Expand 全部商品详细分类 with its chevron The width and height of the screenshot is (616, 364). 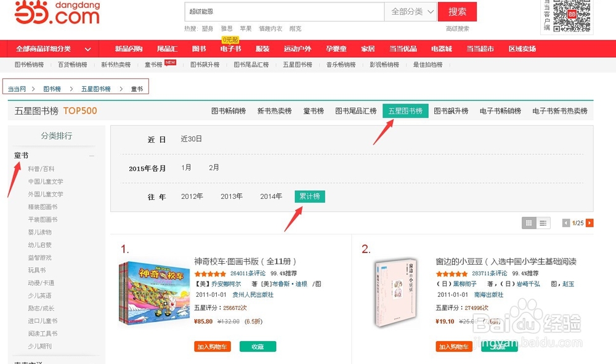pyautogui.click(x=87, y=48)
